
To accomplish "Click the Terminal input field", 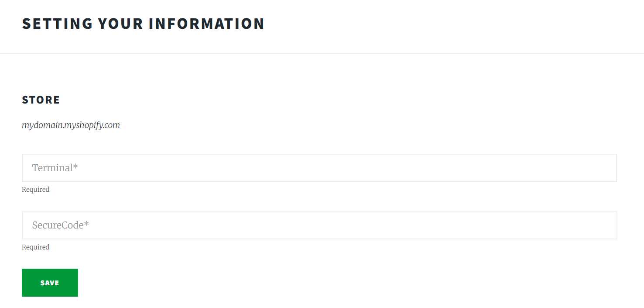I will (x=319, y=168).
